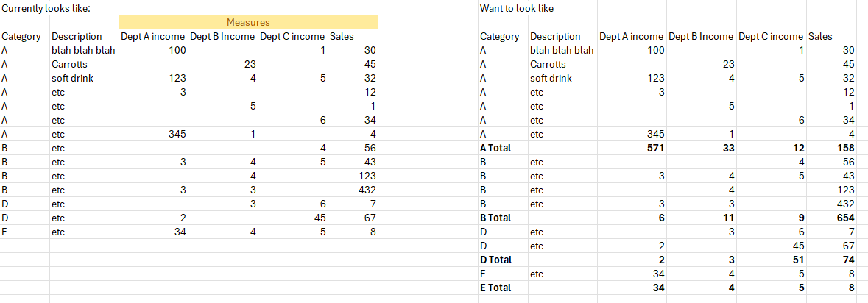Screen dimensions: 868x303
Task: Select the 'Want to look like' cell
Action: (516, 8)
